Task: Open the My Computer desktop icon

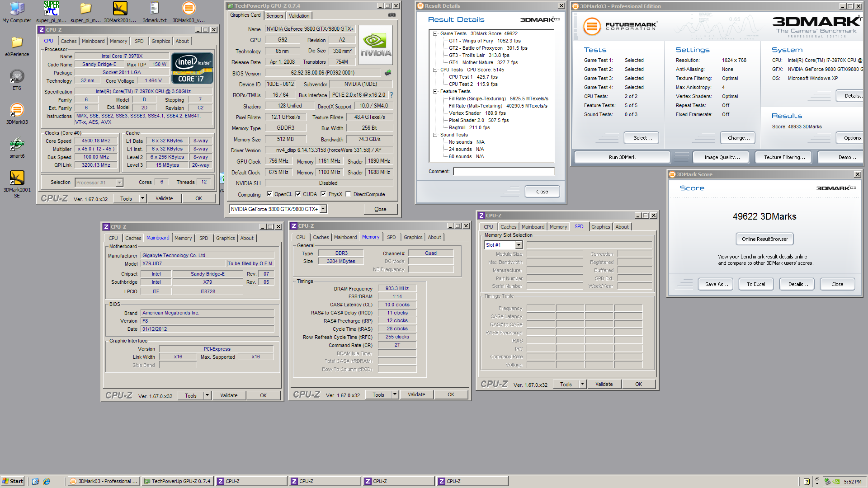Action: click(x=17, y=12)
